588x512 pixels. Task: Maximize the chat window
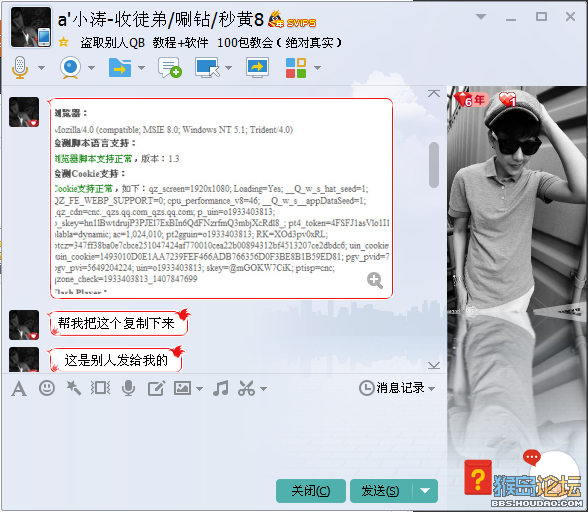[x=541, y=17]
